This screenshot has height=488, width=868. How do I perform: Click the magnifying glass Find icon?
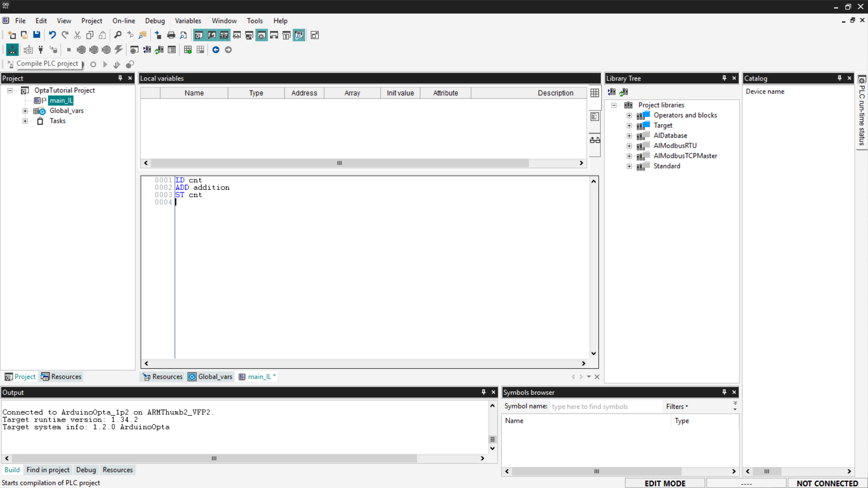pos(118,35)
